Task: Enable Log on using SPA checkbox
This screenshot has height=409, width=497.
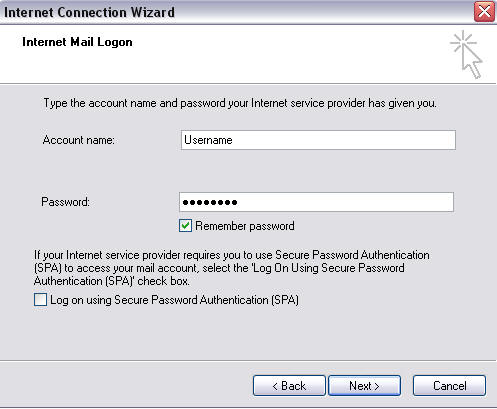Action: [40, 299]
